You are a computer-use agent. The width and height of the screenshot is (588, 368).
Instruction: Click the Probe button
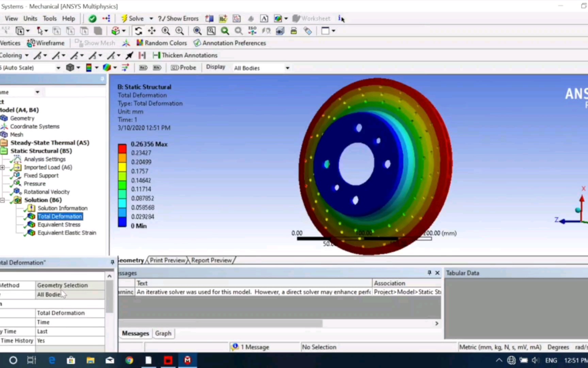183,67
